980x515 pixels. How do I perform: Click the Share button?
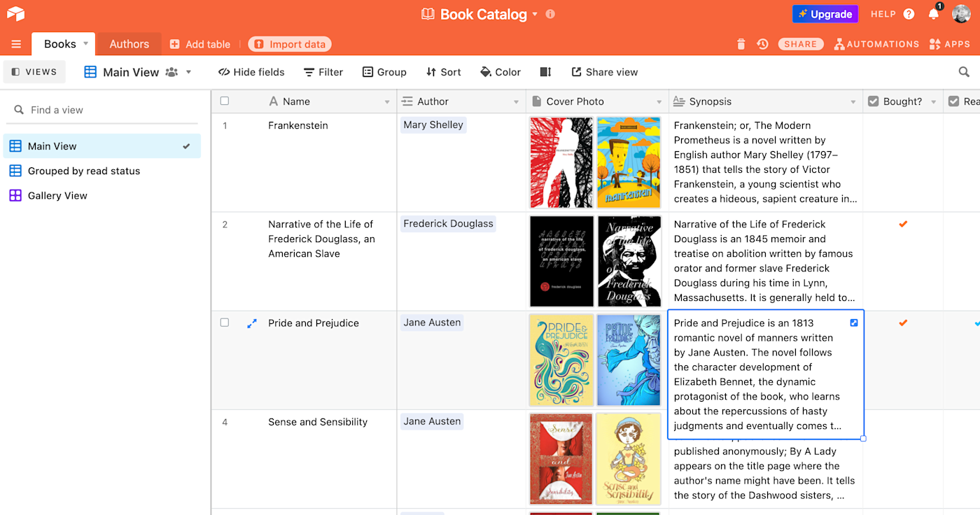tap(801, 44)
